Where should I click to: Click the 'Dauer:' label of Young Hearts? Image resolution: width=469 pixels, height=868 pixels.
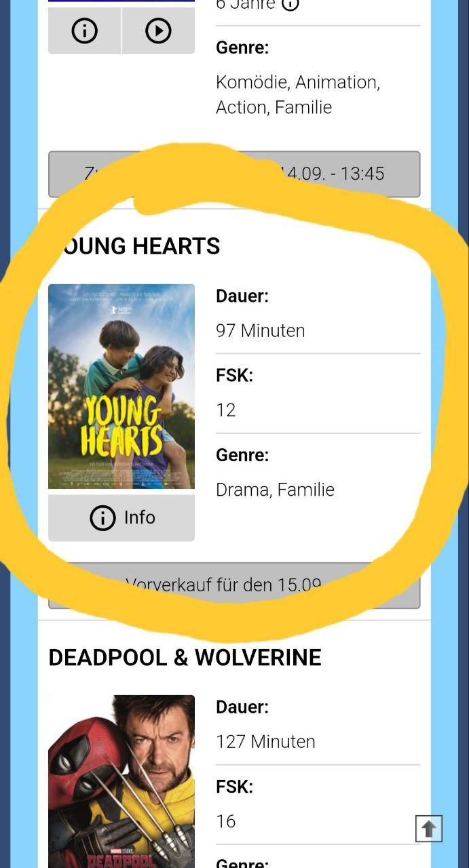(x=242, y=296)
